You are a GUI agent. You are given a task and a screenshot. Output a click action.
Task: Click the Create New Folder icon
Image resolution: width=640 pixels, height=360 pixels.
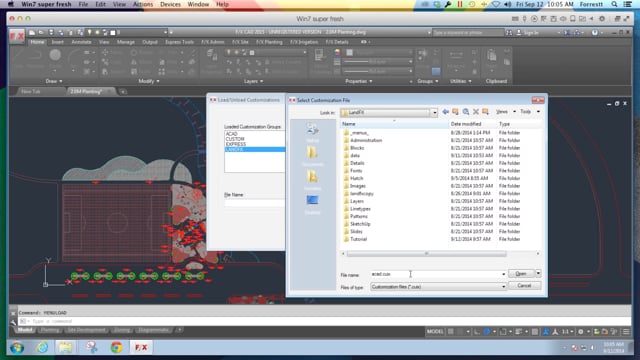pyautogui.click(x=485, y=112)
